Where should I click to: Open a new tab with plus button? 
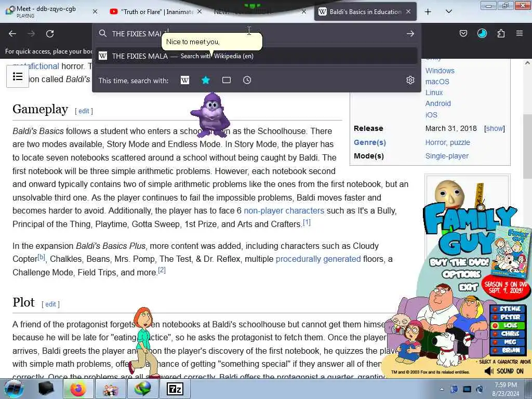(428, 12)
